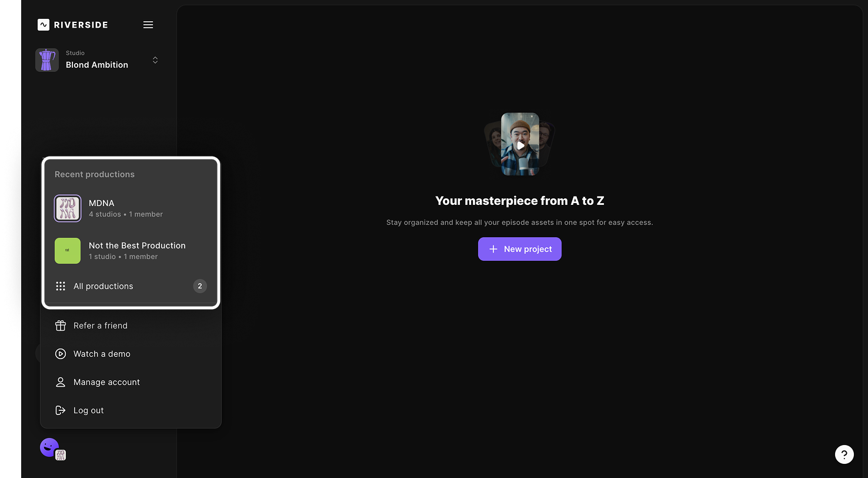Click the All productions grid icon
The height and width of the screenshot is (478, 868).
click(61, 286)
